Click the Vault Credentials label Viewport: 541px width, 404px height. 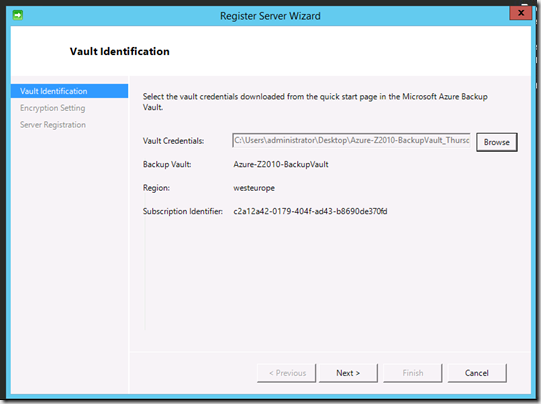(173, 141)
